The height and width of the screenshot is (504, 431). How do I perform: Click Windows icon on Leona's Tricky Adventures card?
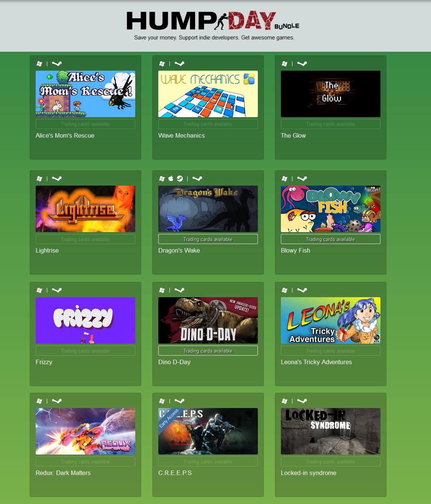tap(285, 290)
